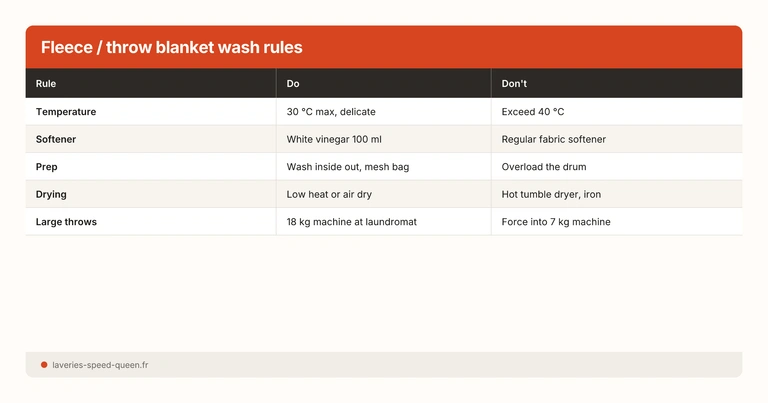The height and width of the screenshot is (403, 768).
Task: Select the 'Do' column header
Action: [293, 84]
